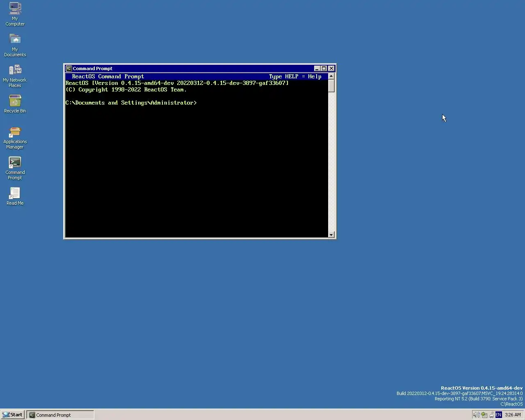This screenshot has width=525, height=420.
Task: Select the Recycle Bin icon
Action: click(x=15, y=104)
